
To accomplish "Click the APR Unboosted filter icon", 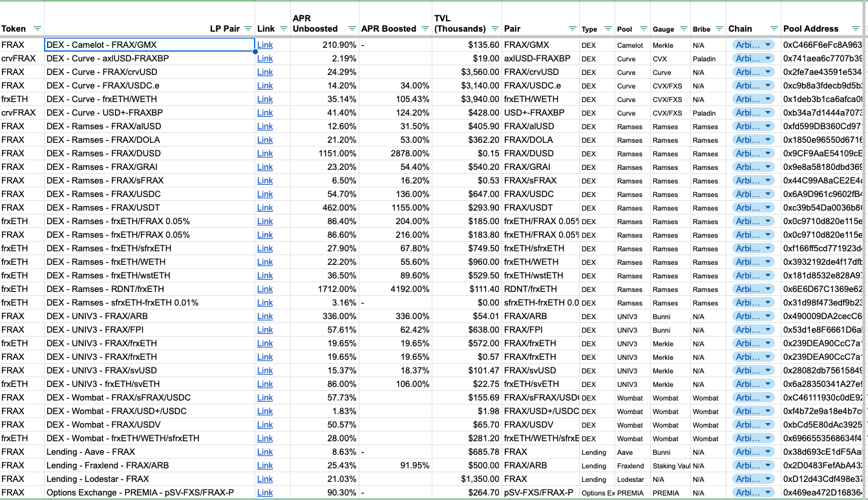I will (352, 29).
